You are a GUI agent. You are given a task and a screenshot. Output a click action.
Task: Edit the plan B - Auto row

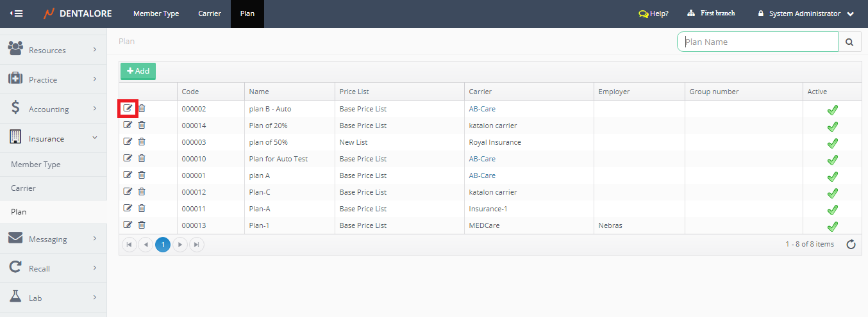(x=128, y=109)
